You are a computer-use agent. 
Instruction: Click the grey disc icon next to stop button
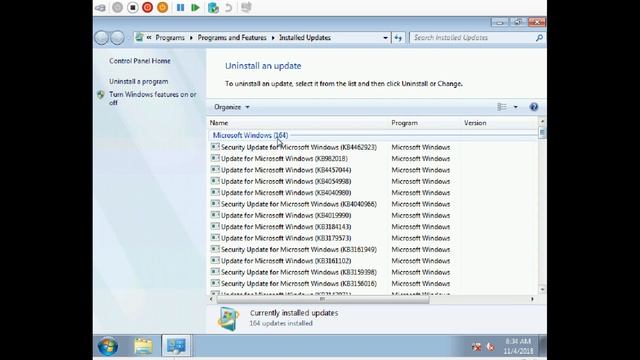(x=117, y=7)
